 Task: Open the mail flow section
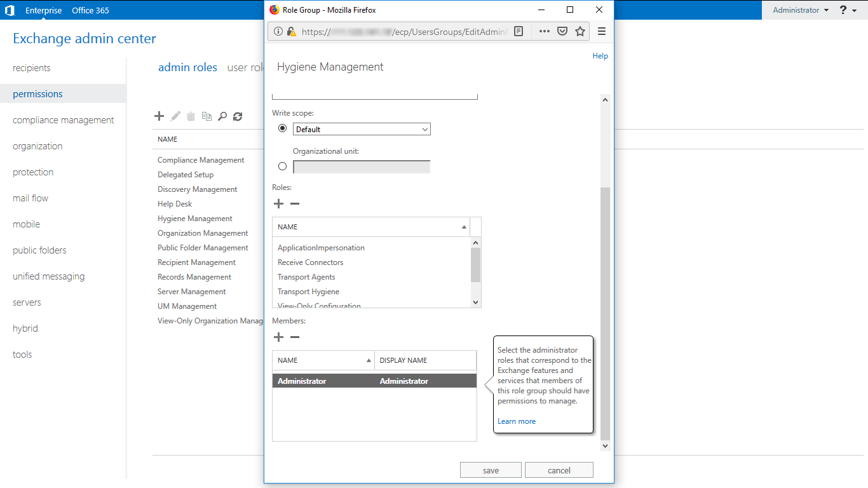pyautogui.click(x=31, y=198)
